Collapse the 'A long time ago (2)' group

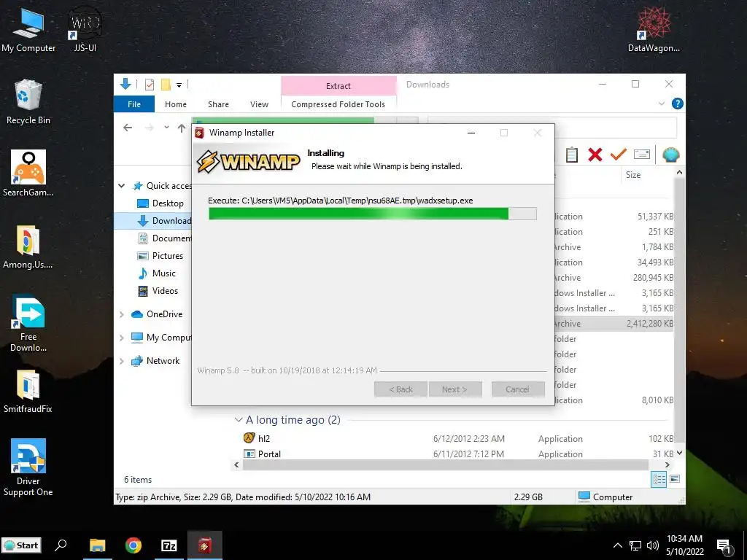pos(239,420)
